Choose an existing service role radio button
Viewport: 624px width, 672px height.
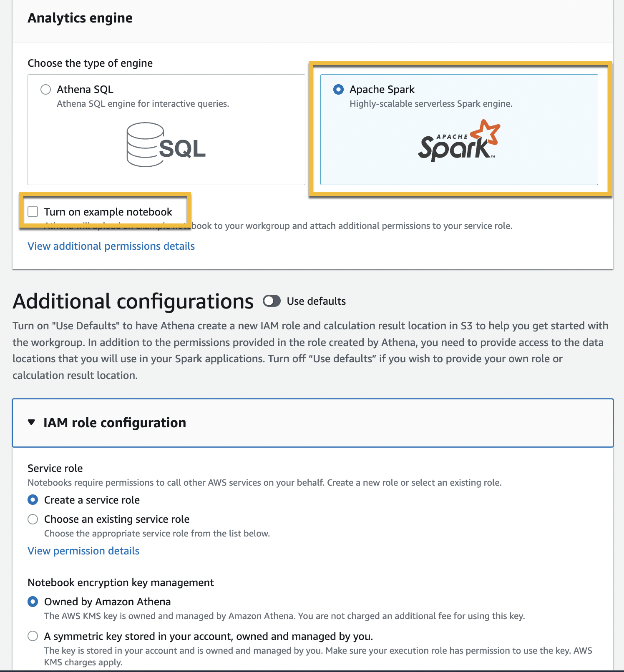[33, 519]
